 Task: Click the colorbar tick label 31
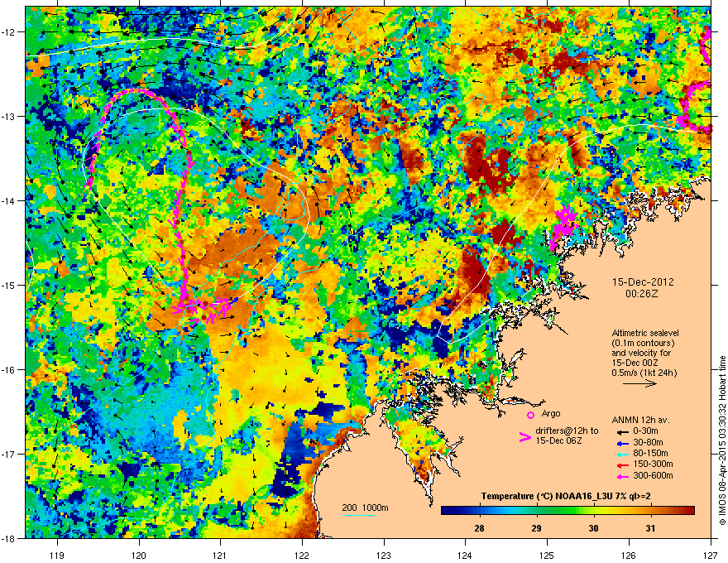(x=650, y=528)
